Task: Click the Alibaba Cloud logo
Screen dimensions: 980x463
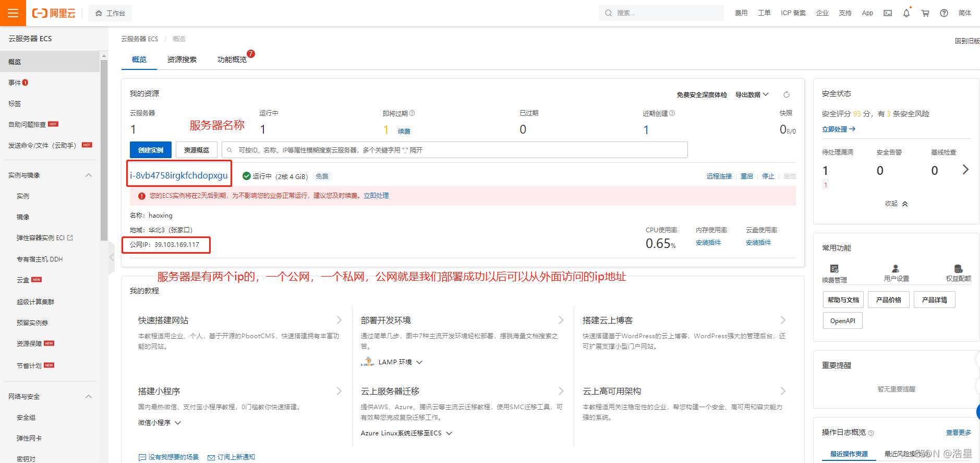Action: pos(54,13)
